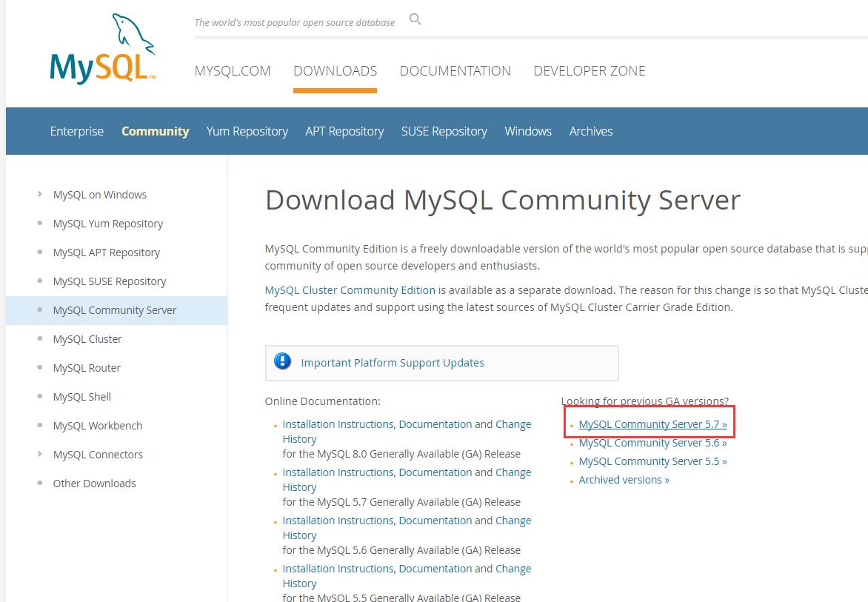The height and width of the screenshot is (602, 868).
Task: Switch to the SUSE Repository tab
Action: pyautogui.click(x=444, y=131)
